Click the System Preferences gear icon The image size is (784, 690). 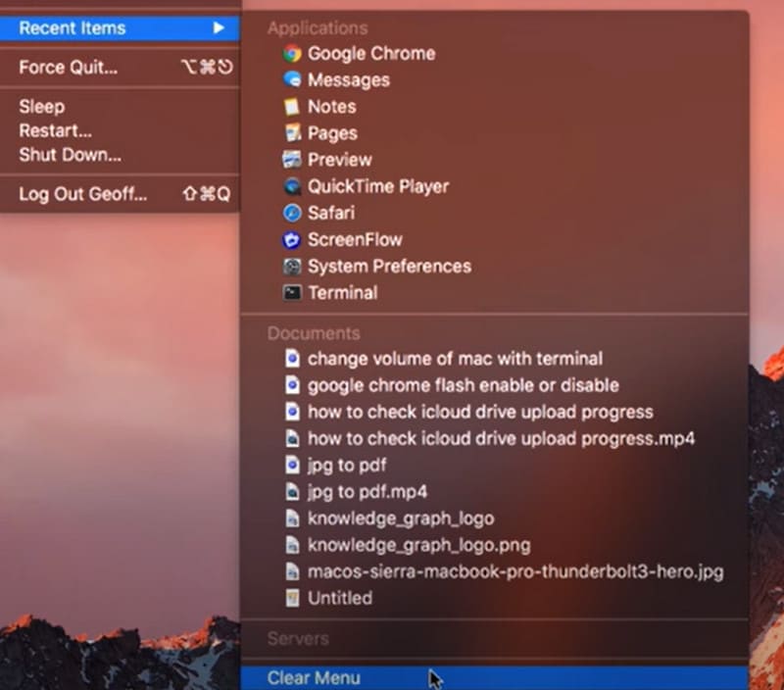[292, 266]
